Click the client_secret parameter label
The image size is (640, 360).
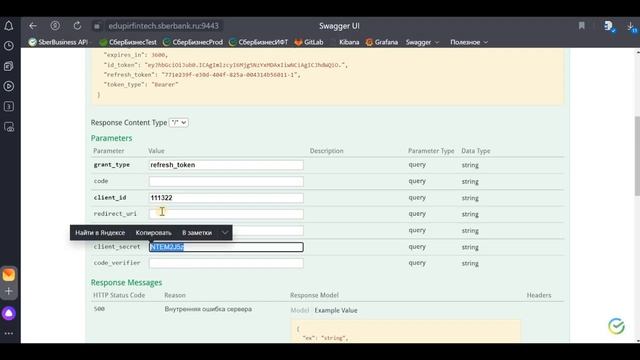(x=117, y=247)
